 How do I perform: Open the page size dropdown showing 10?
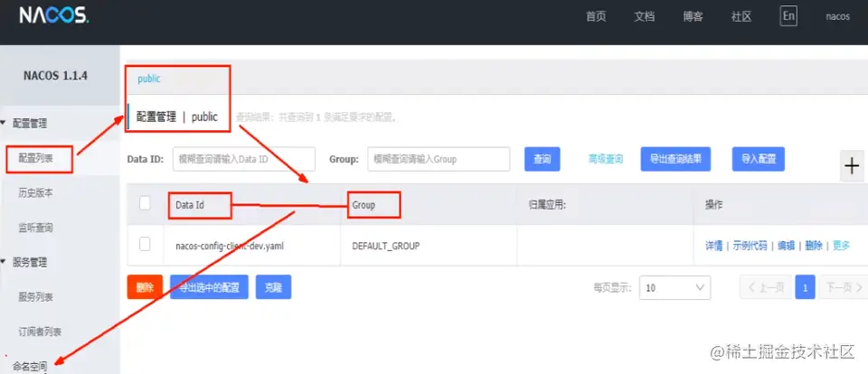675,287
